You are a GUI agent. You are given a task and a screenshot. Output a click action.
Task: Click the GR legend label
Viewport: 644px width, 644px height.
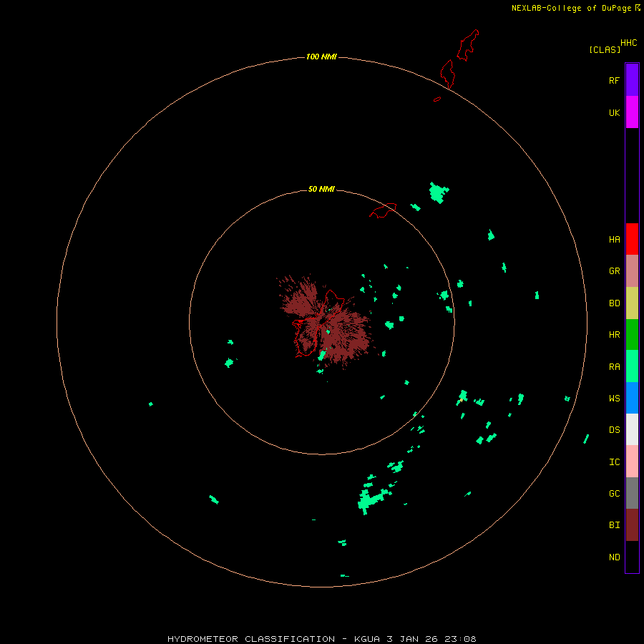(x=614, y=271)
